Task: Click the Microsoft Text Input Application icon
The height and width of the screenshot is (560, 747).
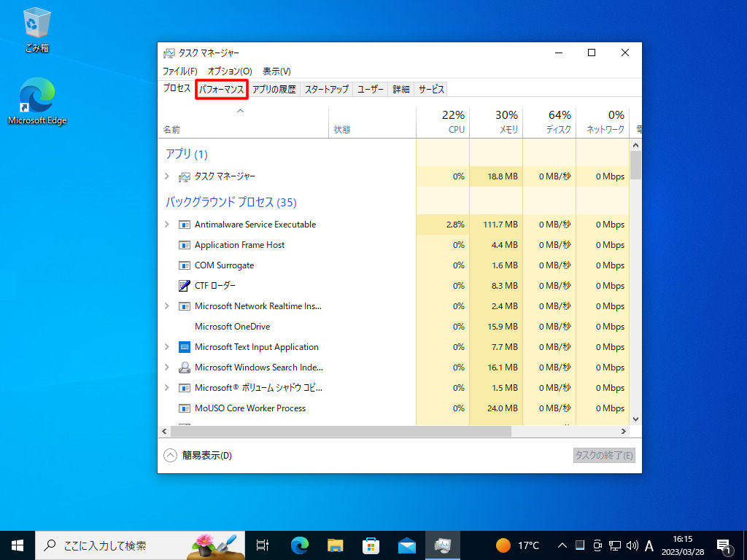Action: [185, 346]
